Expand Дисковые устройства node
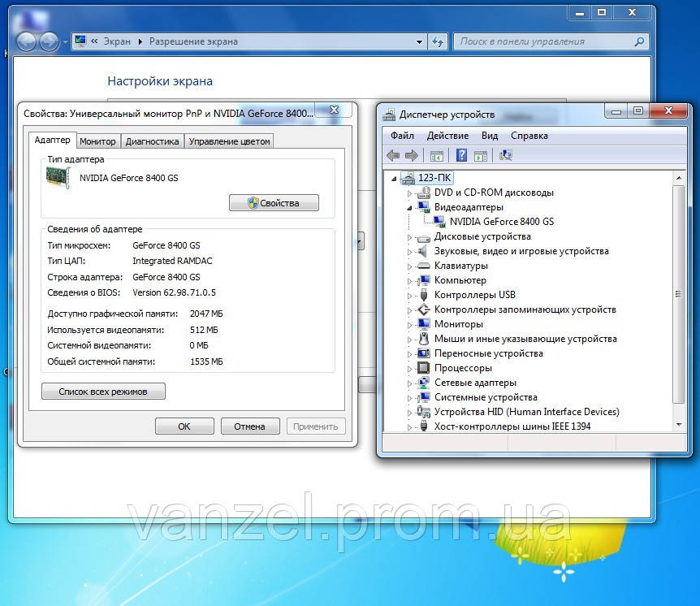 click(409, 237)
